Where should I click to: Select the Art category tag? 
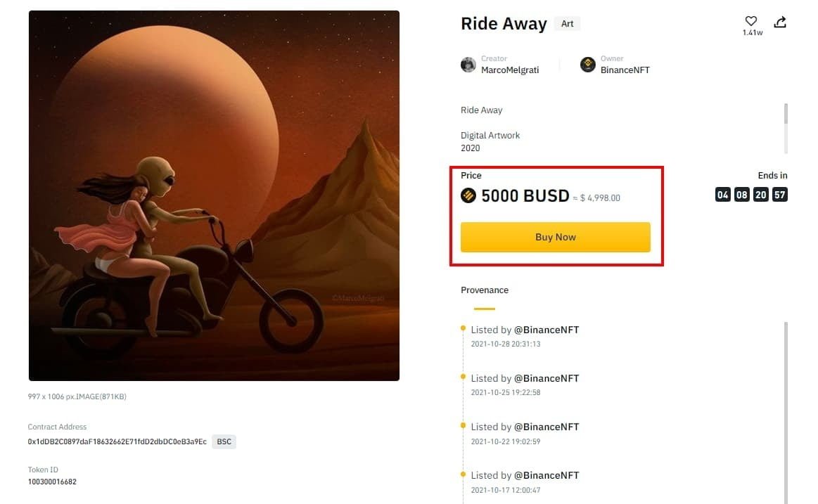pyautogui.click(x=567, y=23)
